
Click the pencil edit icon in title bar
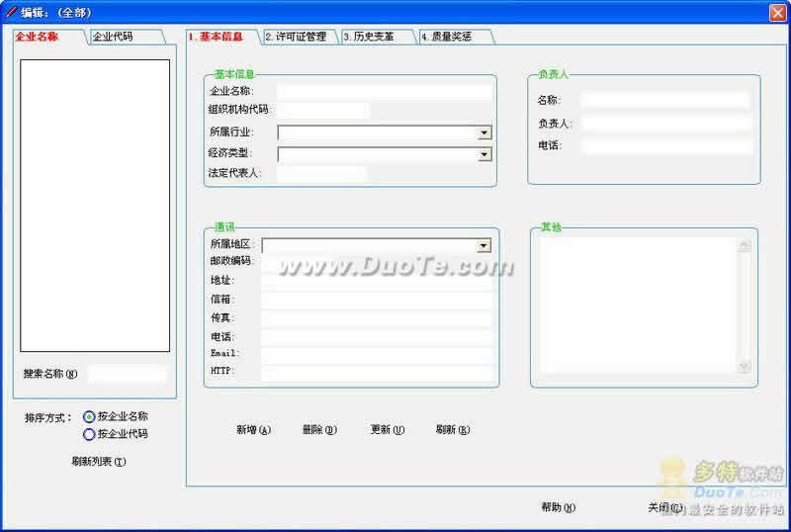(11, 11)
